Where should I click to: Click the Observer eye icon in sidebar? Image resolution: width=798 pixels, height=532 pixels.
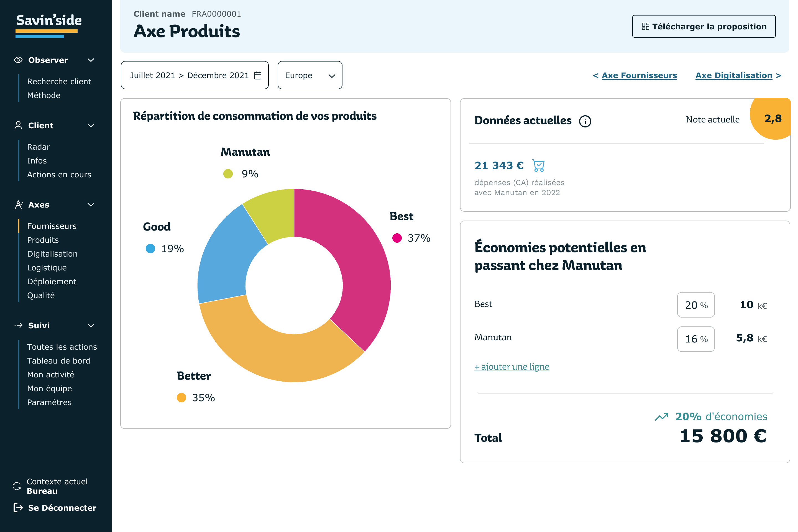(x=18, y=60)
